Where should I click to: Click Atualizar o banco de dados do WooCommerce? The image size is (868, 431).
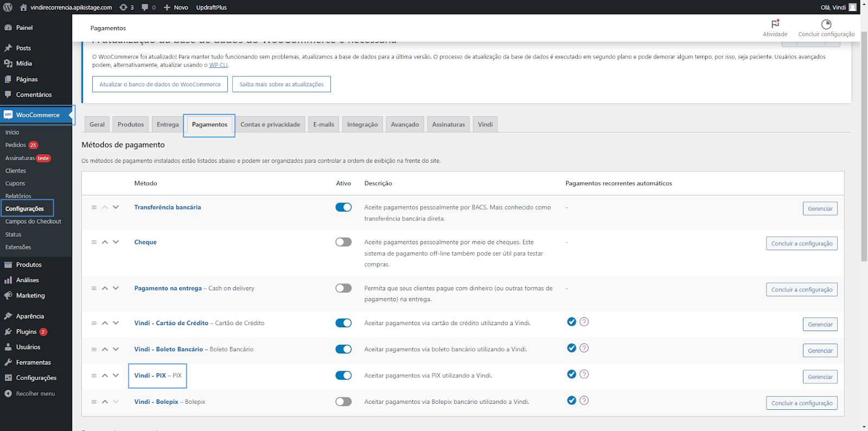point(160,84)
